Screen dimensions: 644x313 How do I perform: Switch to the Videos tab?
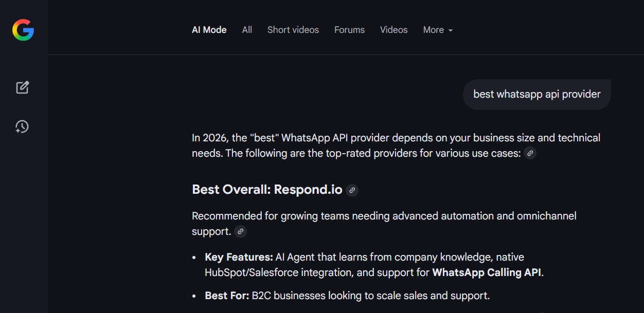point(393,30)
